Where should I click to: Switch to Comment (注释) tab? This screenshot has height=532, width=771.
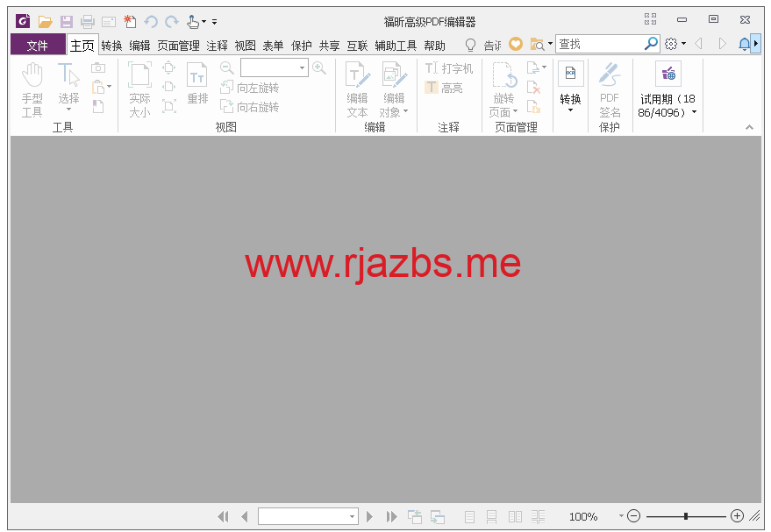pyautogui.click(x=217, y=46)
